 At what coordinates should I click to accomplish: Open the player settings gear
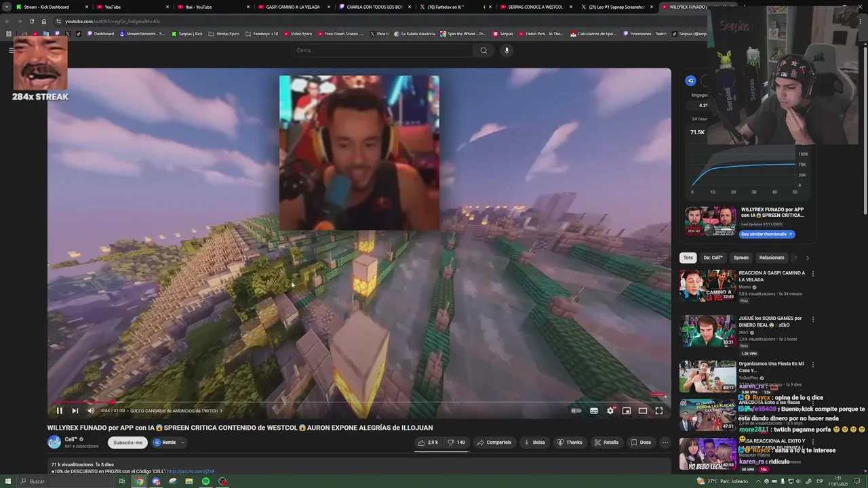tap(610, 411)
